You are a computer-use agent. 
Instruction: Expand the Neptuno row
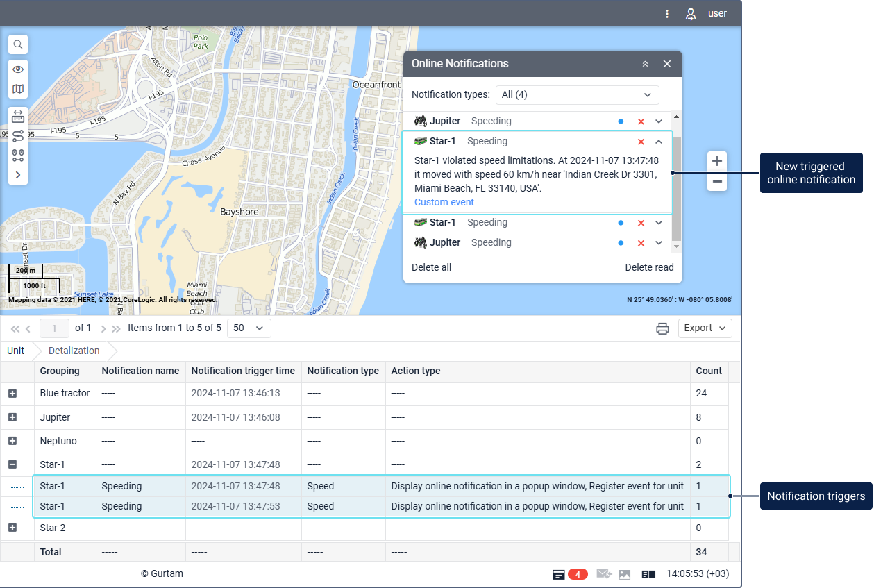[x=12, y=441]
